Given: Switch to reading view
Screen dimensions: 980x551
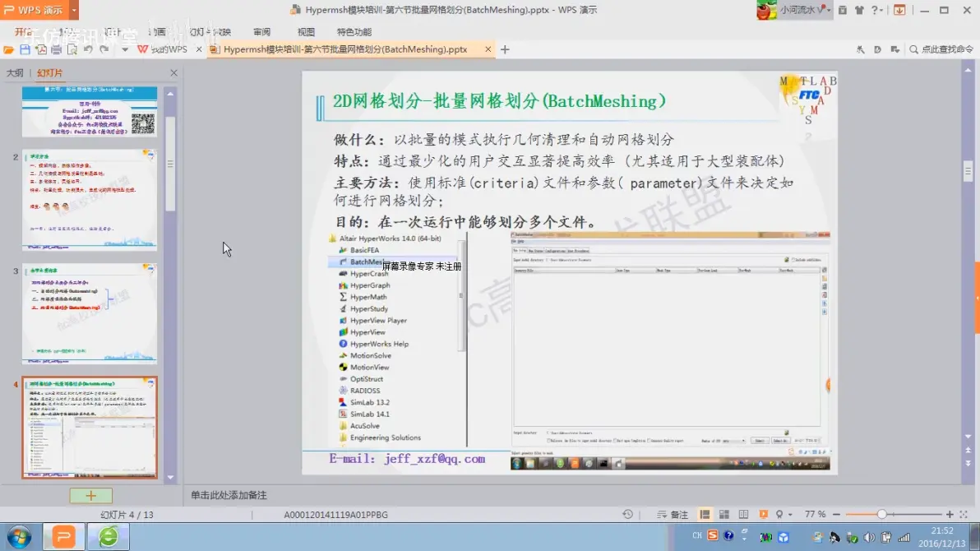Looking at the screenshot, I should coord(743,515).
